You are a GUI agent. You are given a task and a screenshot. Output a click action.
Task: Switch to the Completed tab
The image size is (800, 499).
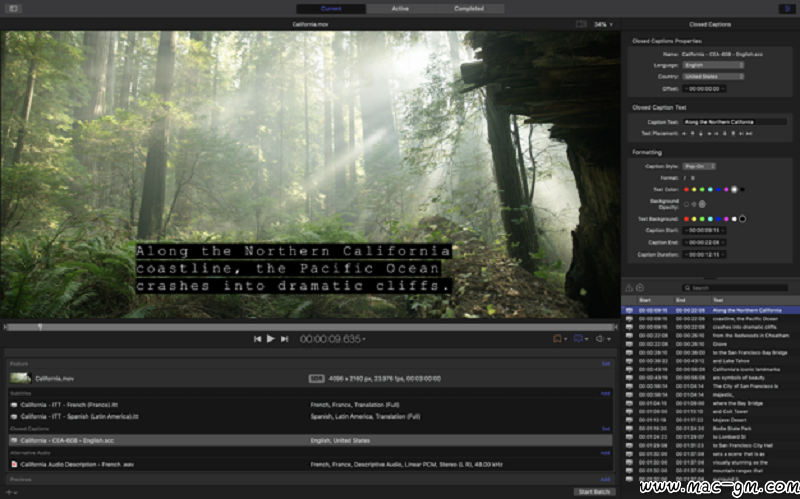click(469, 9)
